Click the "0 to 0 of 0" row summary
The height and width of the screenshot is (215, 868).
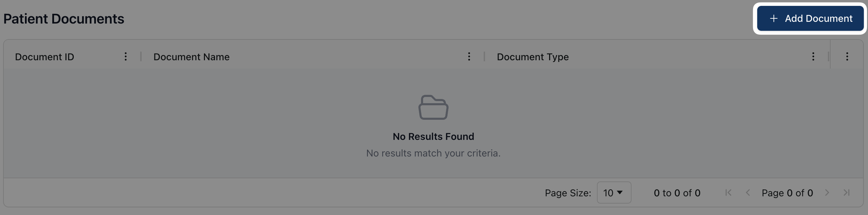[677, 193]
